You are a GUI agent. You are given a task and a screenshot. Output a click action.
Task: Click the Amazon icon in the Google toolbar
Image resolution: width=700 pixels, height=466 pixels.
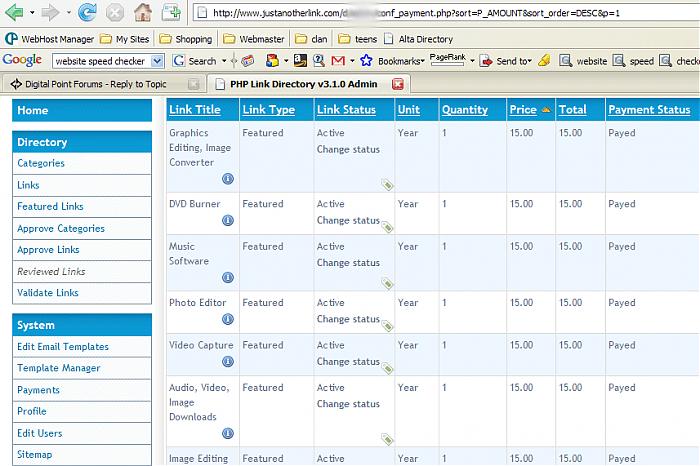pyautogui.click(x=300, y=61)
